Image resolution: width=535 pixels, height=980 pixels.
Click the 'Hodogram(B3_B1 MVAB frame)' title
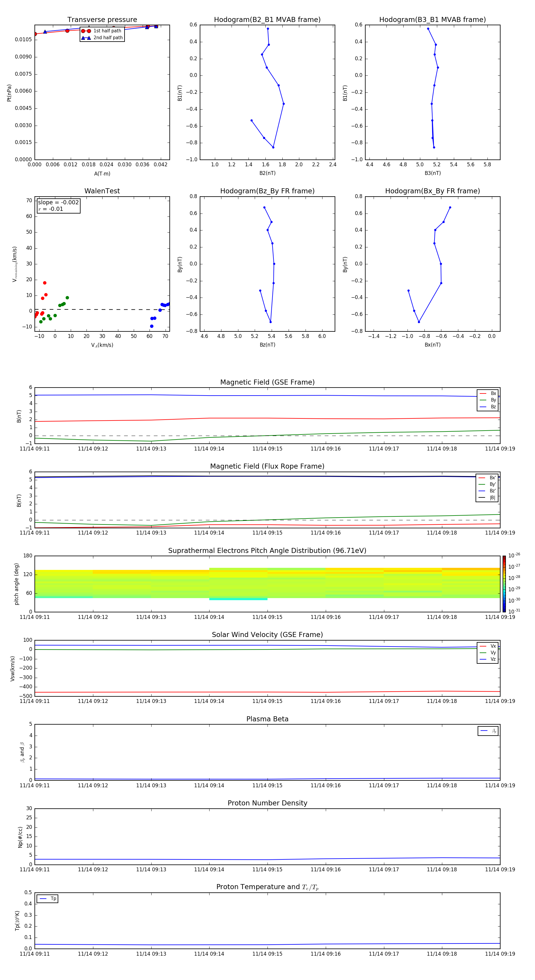click(x=432, y=20)
